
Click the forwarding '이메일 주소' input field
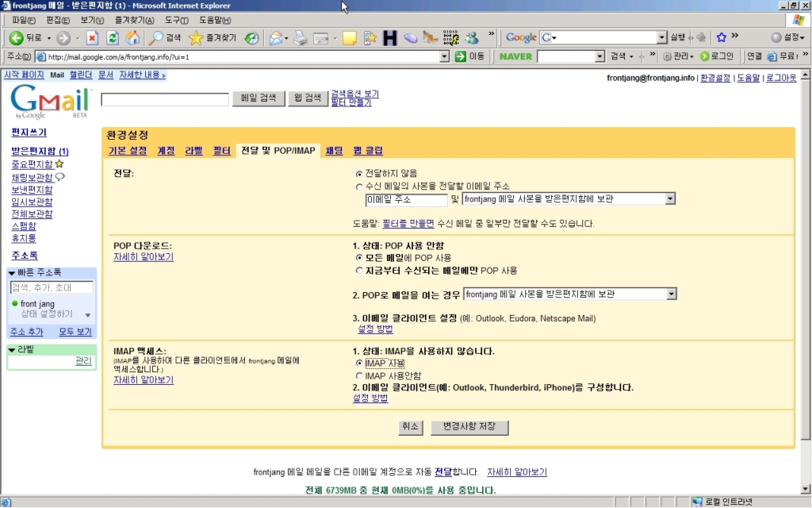tap(406, 199)
